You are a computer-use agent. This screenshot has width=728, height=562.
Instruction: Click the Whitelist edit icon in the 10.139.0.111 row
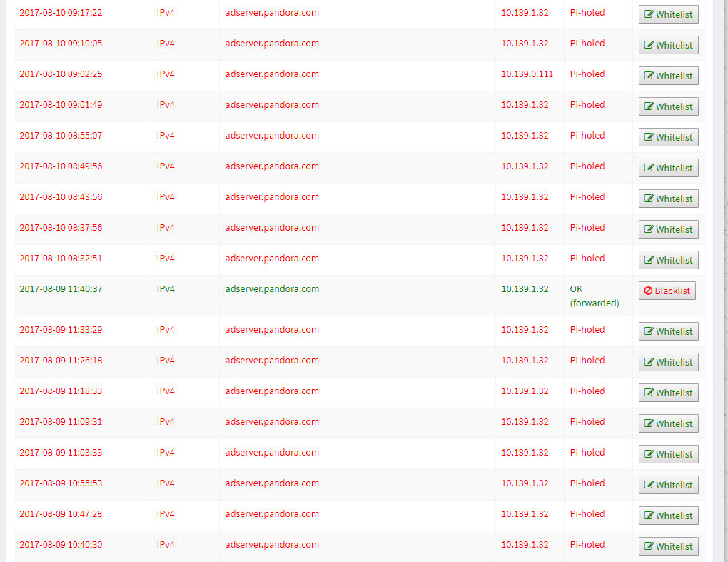(x=649, y=76)
